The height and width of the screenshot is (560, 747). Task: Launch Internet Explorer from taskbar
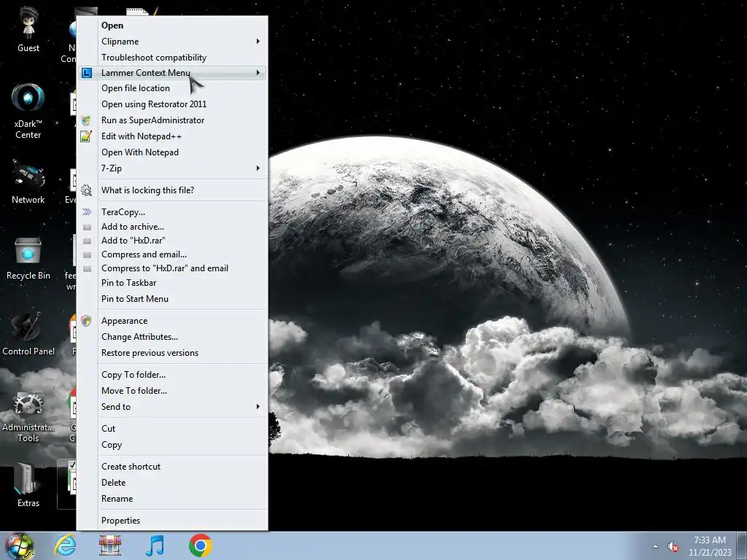click(65, 545)
